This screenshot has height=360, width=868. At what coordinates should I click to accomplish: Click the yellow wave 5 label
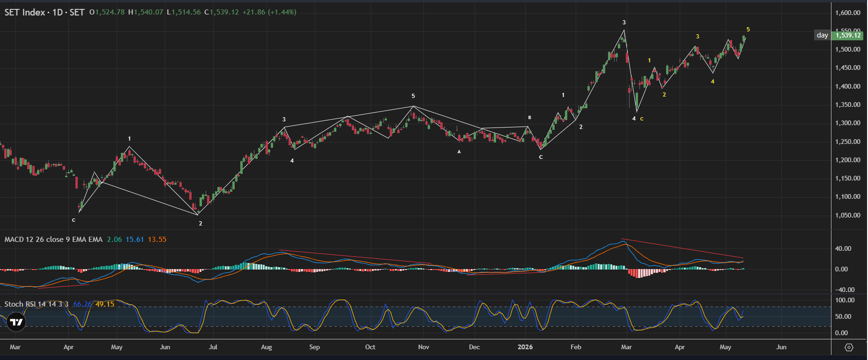(748, 30)
